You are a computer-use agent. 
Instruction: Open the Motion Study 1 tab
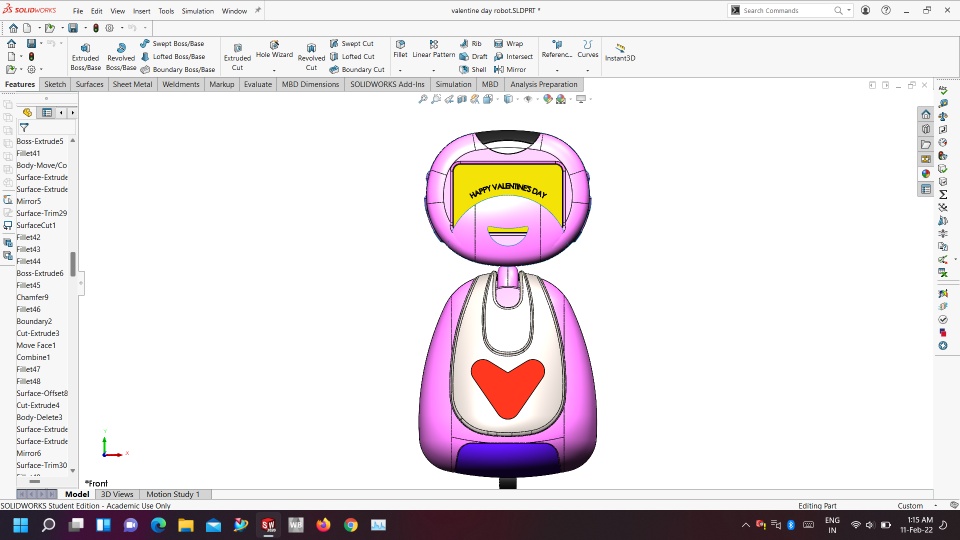pyautogui.click(x=172, y=494)
